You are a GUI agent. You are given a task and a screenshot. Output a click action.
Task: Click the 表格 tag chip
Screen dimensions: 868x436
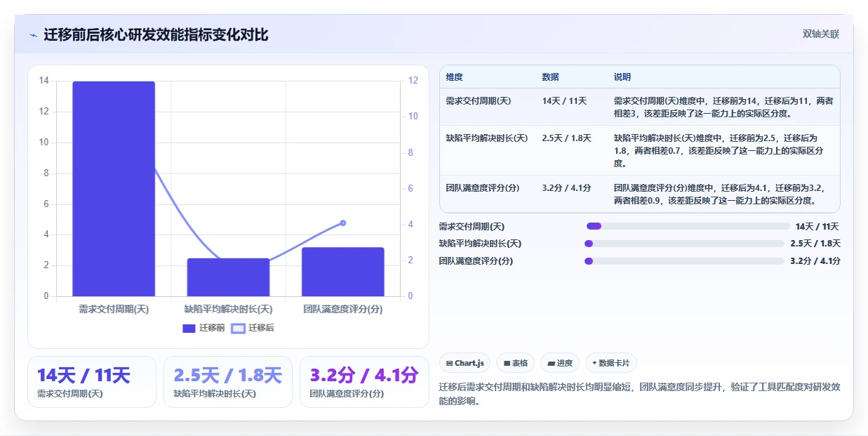[515, 363]
